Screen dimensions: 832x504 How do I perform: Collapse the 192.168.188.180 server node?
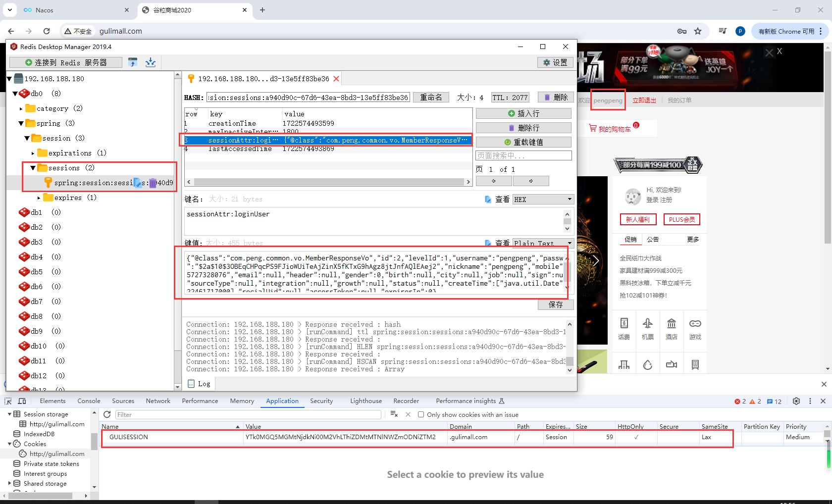pyautogui.click(x=9, y=79)
